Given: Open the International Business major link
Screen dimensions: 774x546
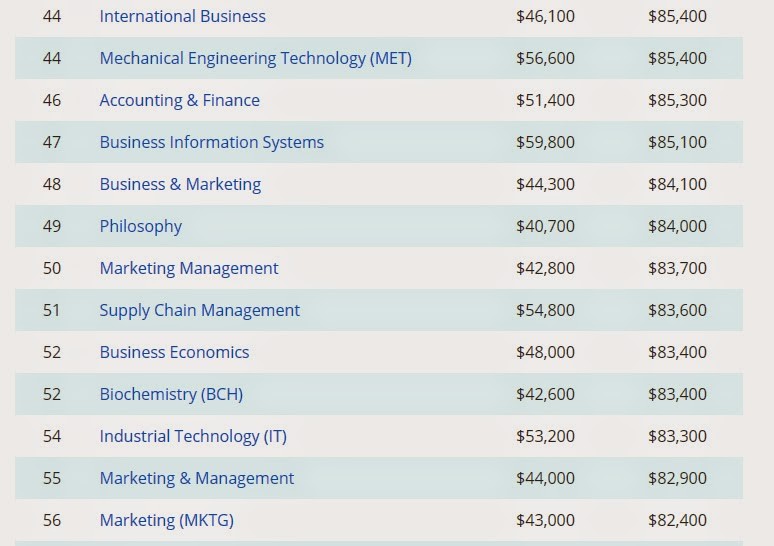Looking at the screenshot, I should point(182,16).
